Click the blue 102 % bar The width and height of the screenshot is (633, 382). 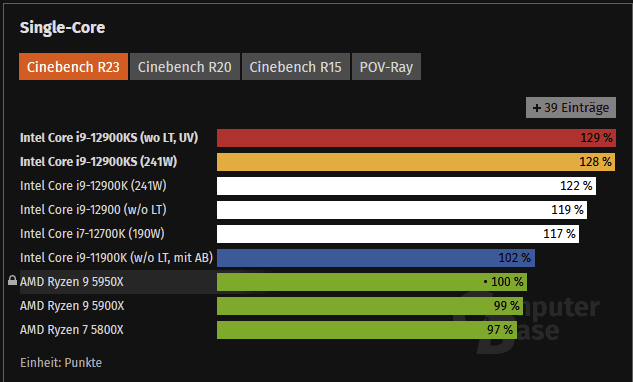click(x=376, y=258)
